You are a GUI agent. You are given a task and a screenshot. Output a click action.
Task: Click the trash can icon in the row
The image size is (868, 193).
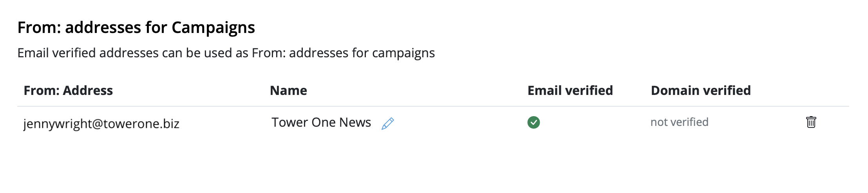811,122
